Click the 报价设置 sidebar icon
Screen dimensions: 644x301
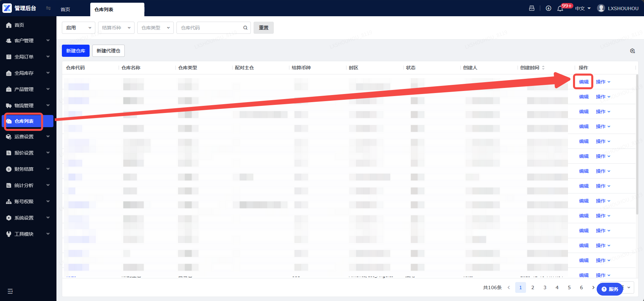click(9, 153)
